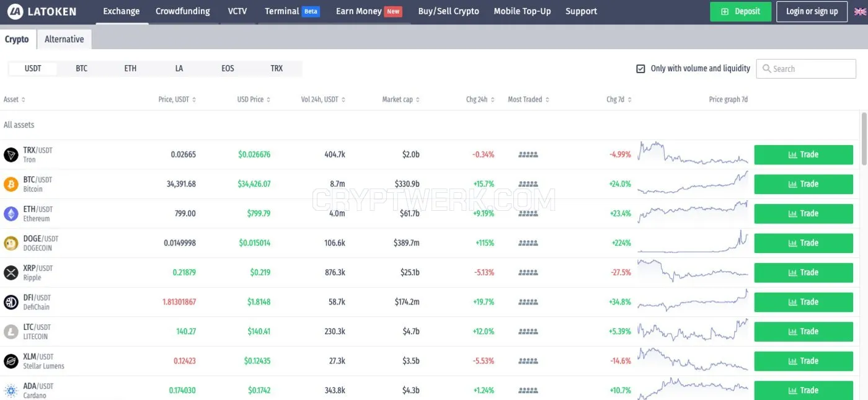Click the vertical page scrollbar

[864, 138]
